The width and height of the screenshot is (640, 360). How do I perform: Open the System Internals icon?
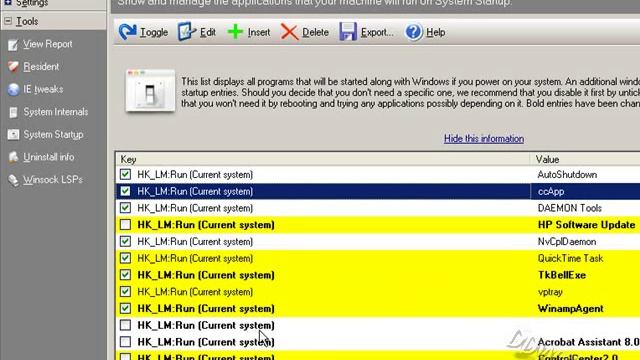tap(13, 112)
